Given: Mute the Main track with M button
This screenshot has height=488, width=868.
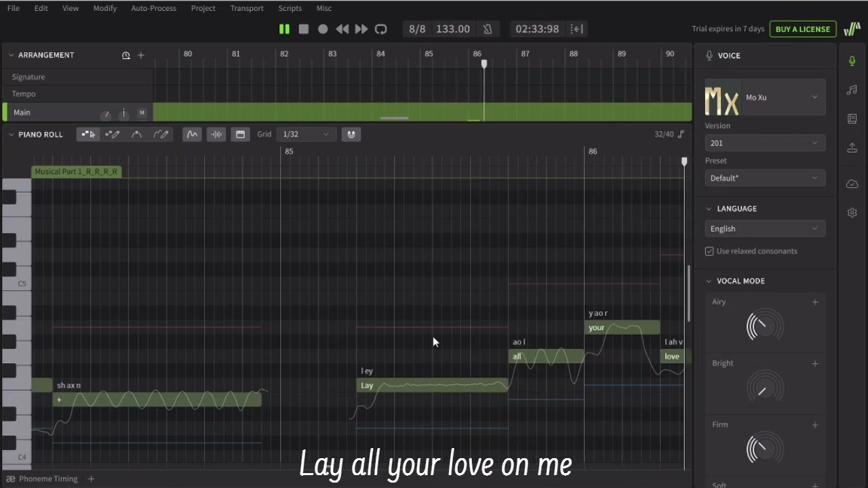Looking at the screenshot, I should (142, 113).
